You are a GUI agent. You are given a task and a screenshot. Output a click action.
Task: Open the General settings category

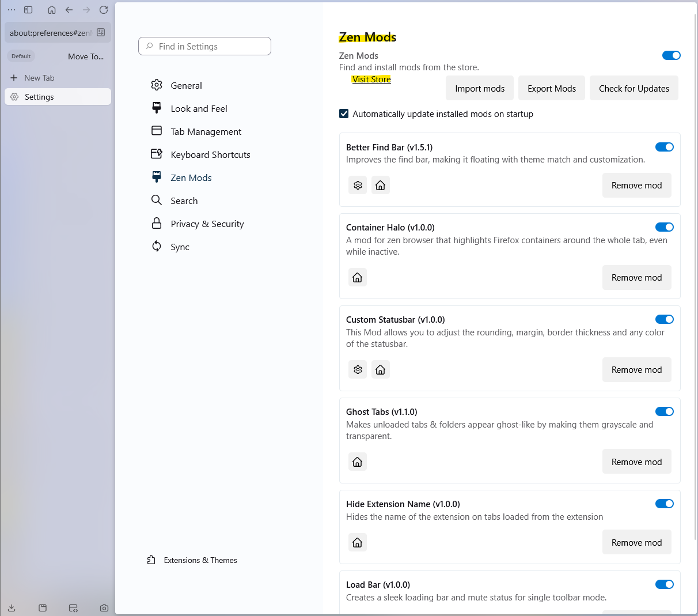coord(186,85)
